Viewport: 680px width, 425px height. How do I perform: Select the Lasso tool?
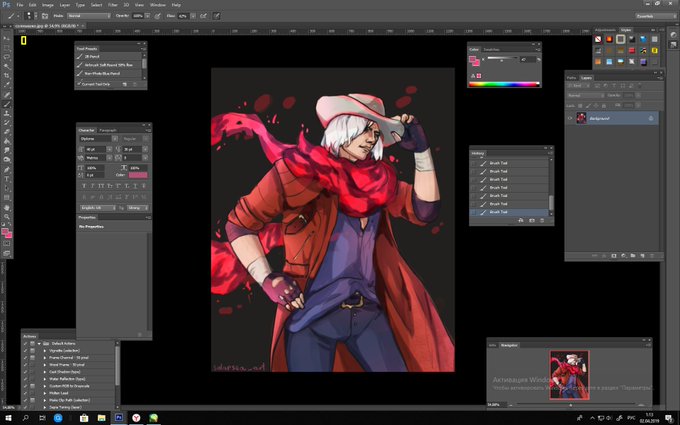(7, 56)
